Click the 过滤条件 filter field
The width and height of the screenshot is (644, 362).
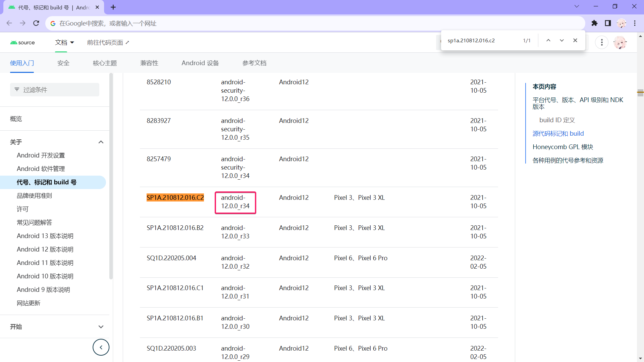(55, 90)
